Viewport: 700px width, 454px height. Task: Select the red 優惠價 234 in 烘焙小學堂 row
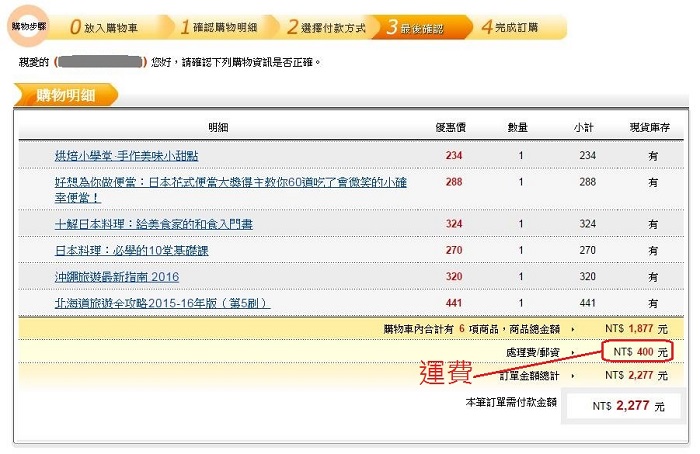coord(454,155)
